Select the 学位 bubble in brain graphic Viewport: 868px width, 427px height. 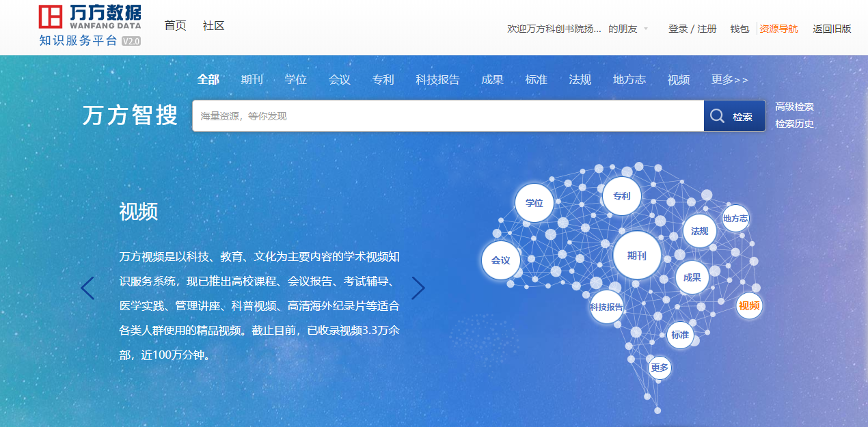coord(534,203)
